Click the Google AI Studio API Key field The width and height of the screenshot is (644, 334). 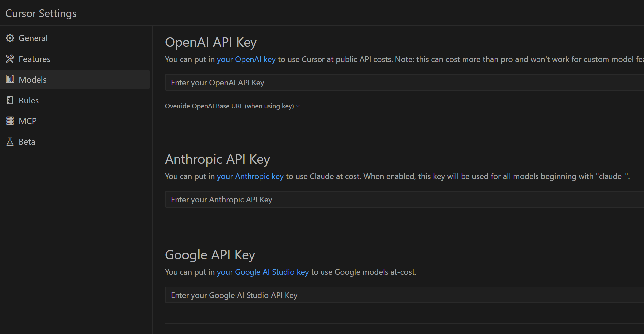tap(299, 295)
